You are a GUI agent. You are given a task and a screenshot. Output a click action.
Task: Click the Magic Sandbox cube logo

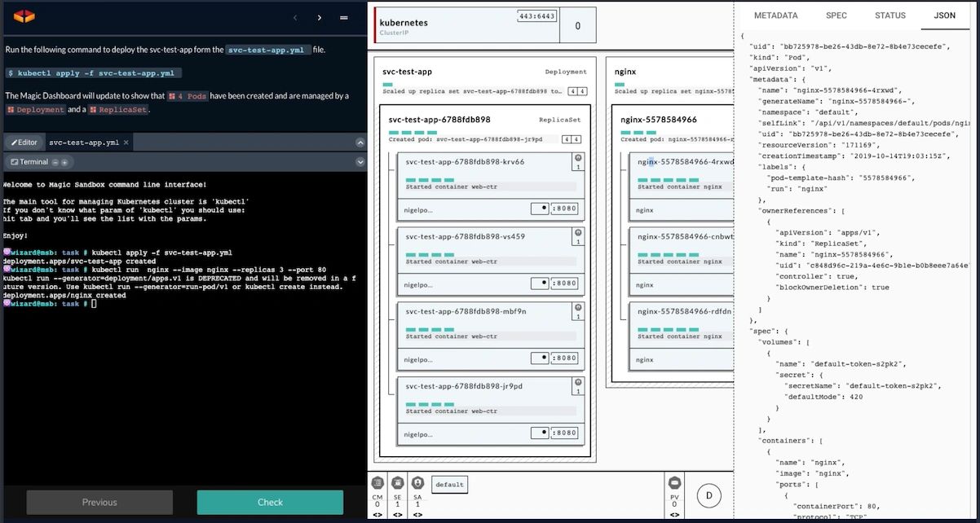[x=24, y=16]
